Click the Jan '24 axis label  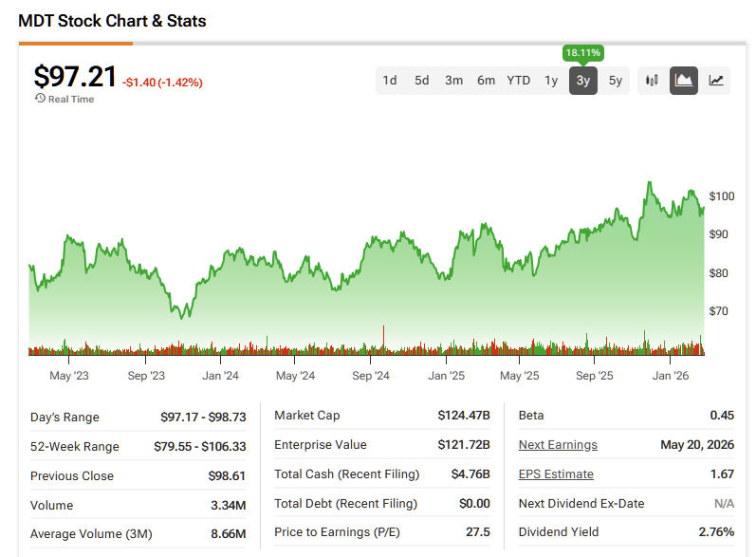[220, 376]
